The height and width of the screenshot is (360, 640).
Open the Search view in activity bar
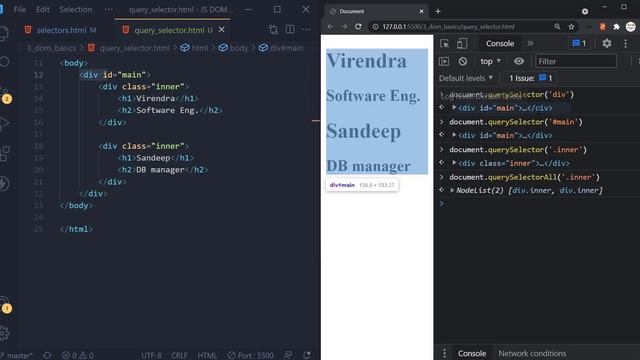tap(4, 62)
